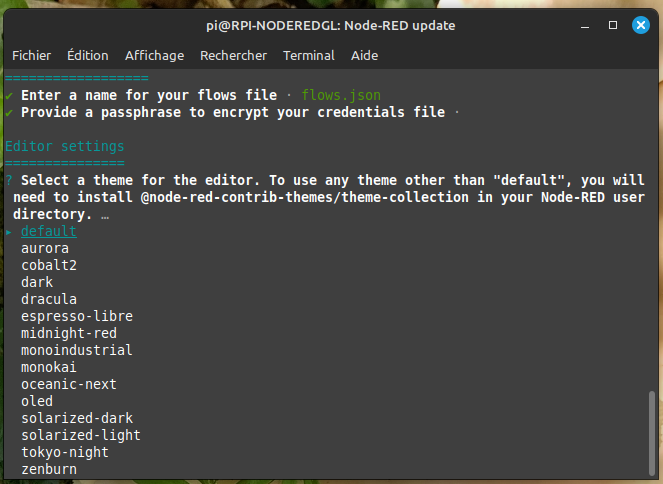Image resolution: width=663 pixels, height=484 pixels.
Task: Choose the cobalt2 theme entry
Action: [x=49, y=265]
